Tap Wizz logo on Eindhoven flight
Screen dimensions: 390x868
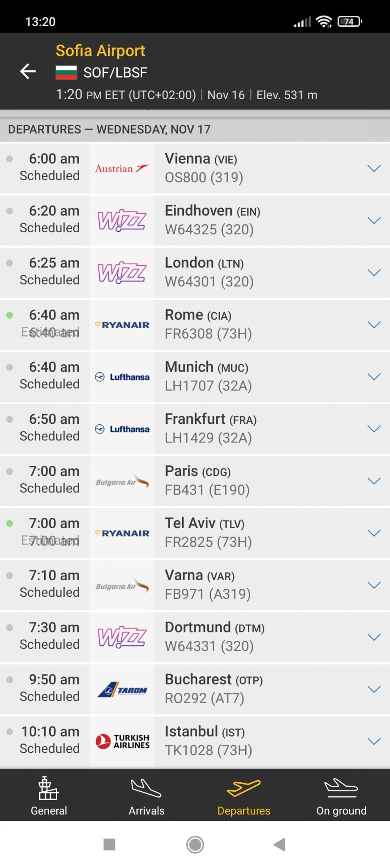click(122, 220)
